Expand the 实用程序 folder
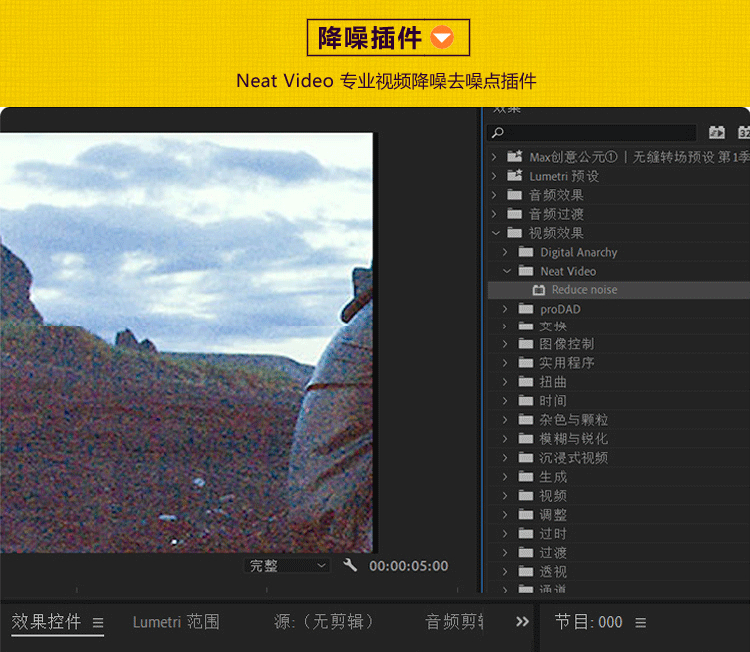The width and height of the screenshot is (750, 652). pos(505,363)
